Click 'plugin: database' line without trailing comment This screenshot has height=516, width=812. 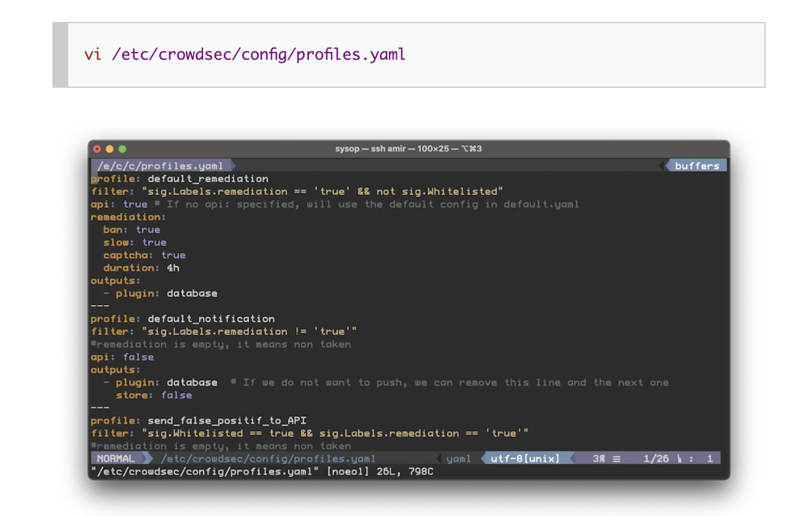coord(160,293)
